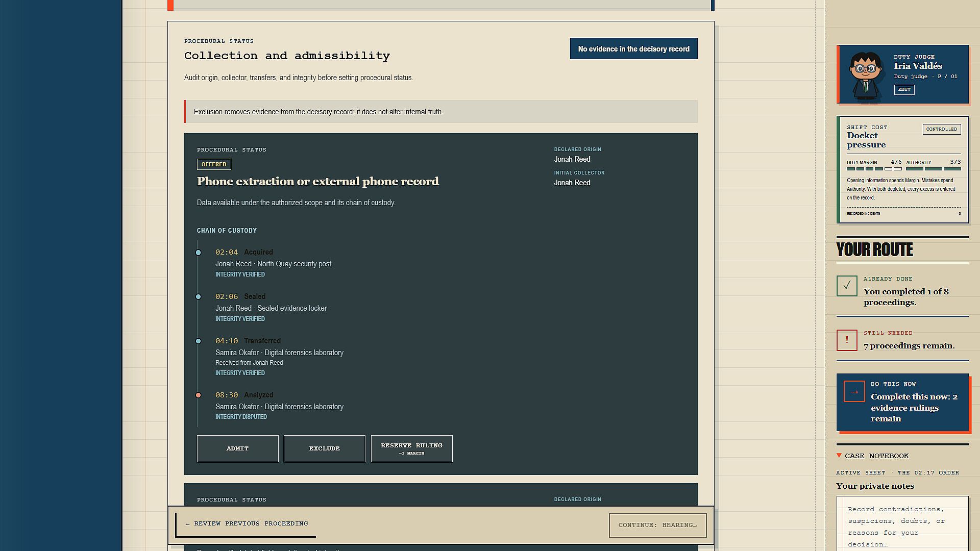Exclude the phone extraction evidence

point(325,448)
